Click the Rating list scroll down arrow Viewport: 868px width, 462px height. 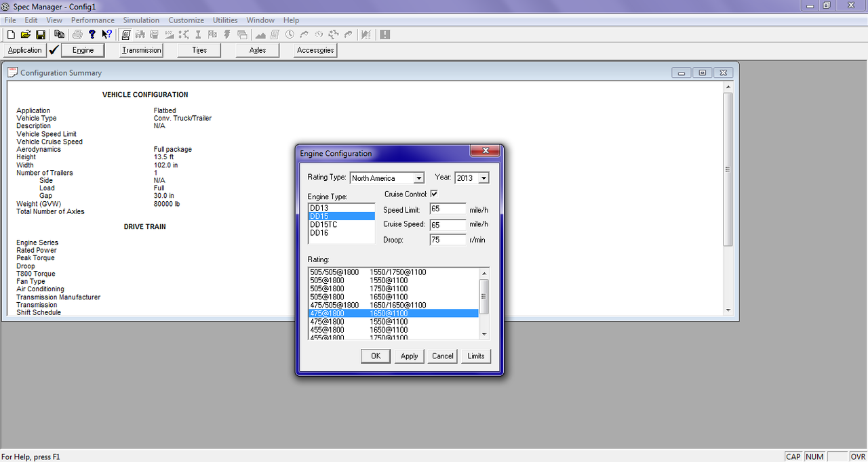[484, 334]
